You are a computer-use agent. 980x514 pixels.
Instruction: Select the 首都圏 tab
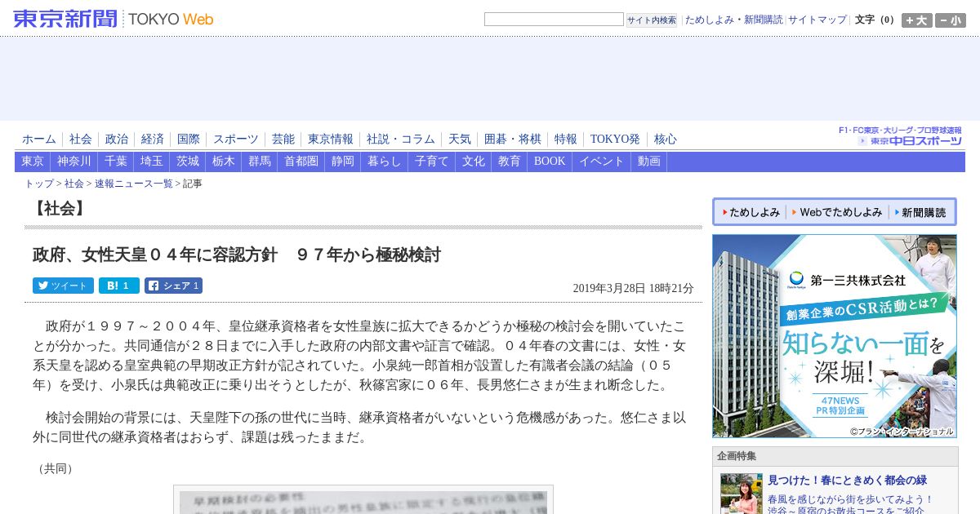(x=301, y=162)
